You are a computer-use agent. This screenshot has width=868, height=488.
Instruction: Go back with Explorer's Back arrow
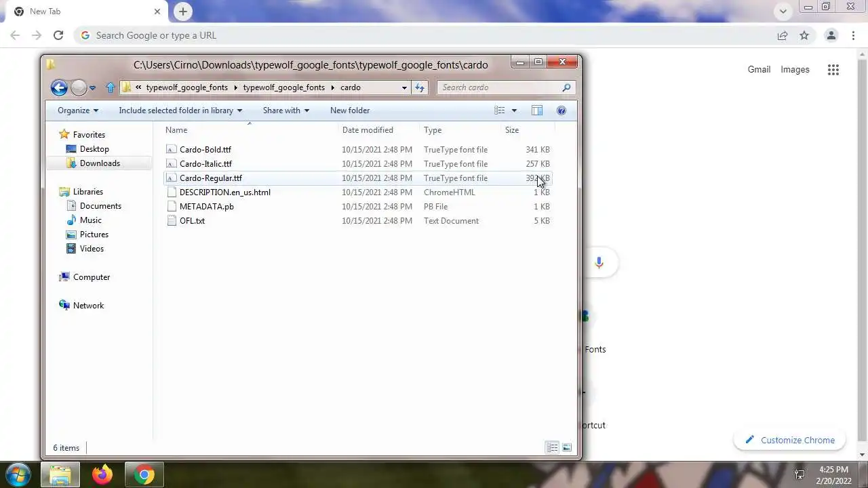tap(59, 87)
